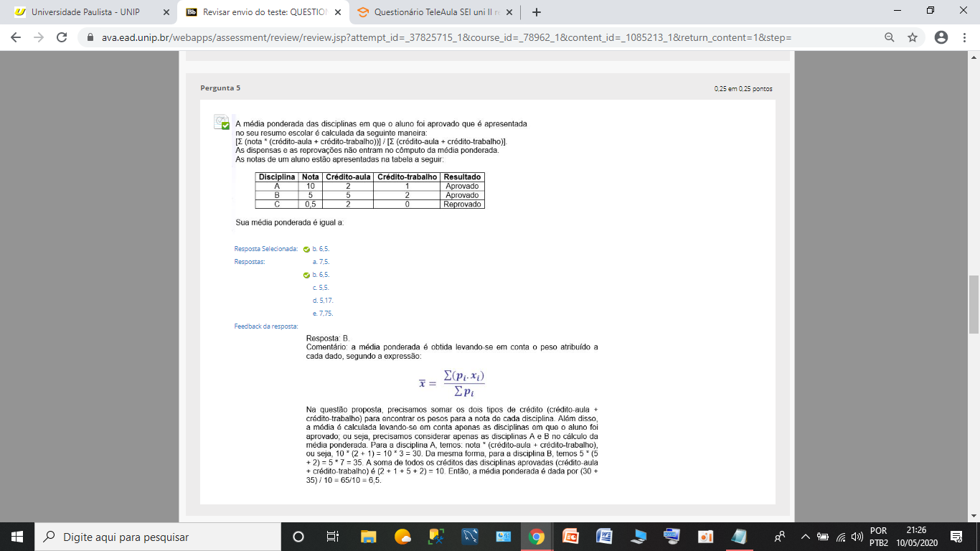This screenshot has width=980, height=551.
Task: Bookmark this page with the star icon
Action: [x=913, y=37]
